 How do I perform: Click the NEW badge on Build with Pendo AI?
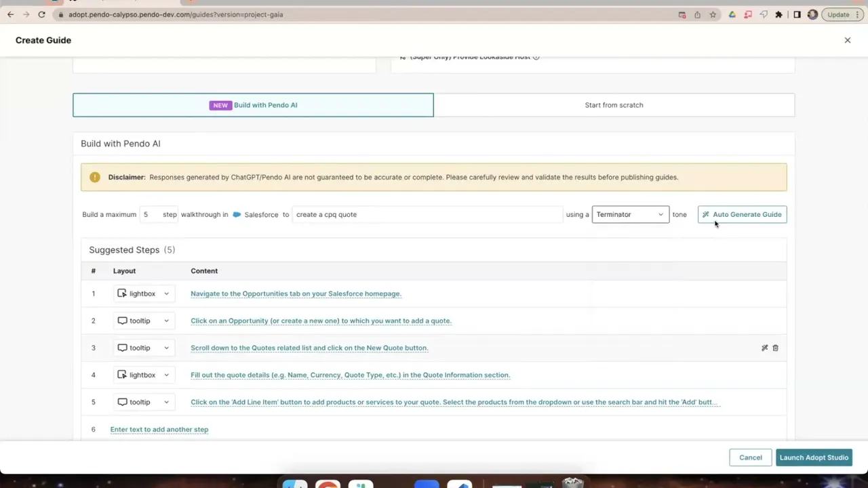220,105
